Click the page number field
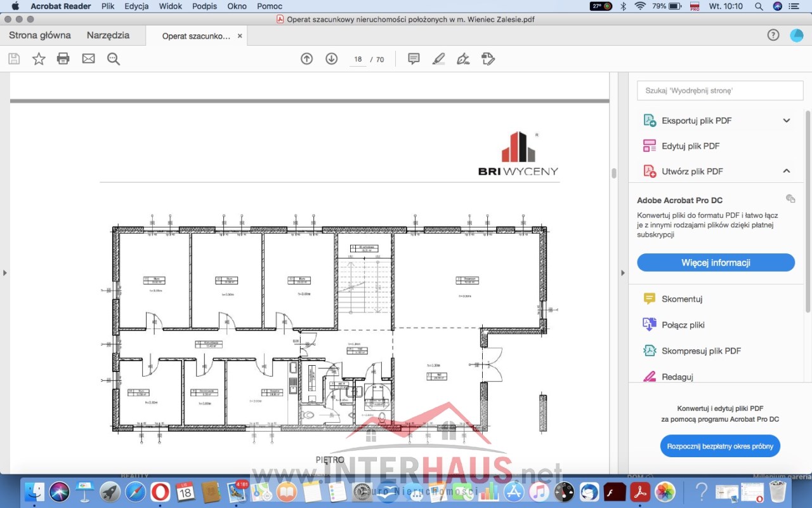The height and width of the screenshot is (508, 812). [x=358, y=60]
